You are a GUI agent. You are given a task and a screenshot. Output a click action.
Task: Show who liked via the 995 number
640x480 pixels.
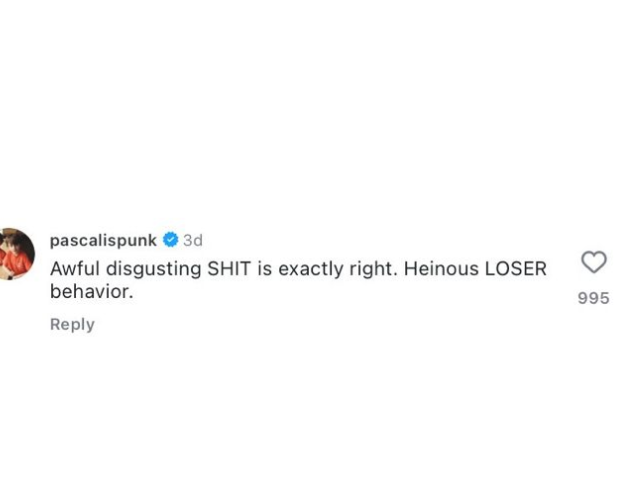593,298
